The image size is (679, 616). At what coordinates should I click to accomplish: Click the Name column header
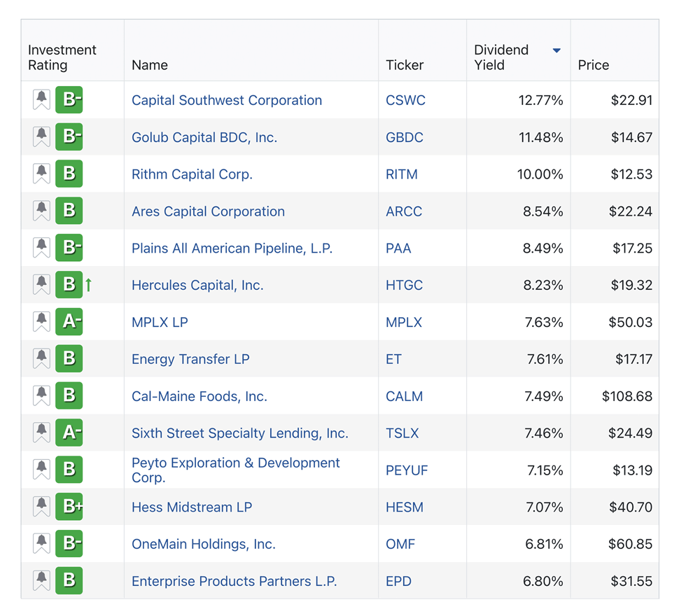pyautogui.click(x=150, y=65)
